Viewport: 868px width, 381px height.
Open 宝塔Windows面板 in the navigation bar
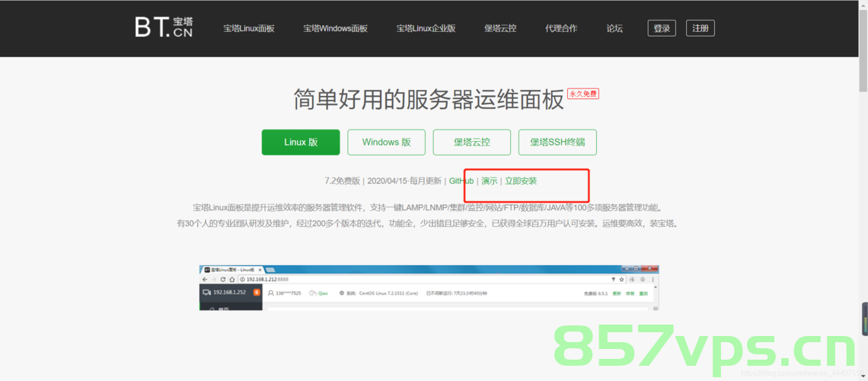coord(336,28)
